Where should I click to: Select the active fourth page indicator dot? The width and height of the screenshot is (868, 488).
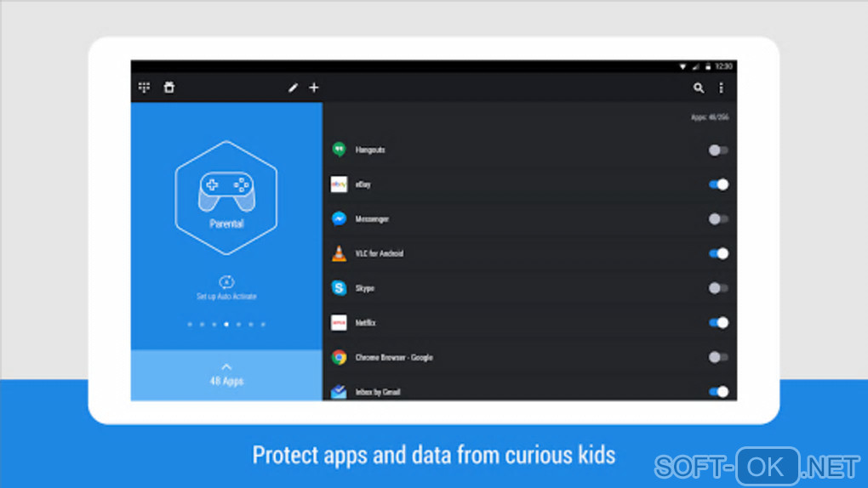(226, 324)
